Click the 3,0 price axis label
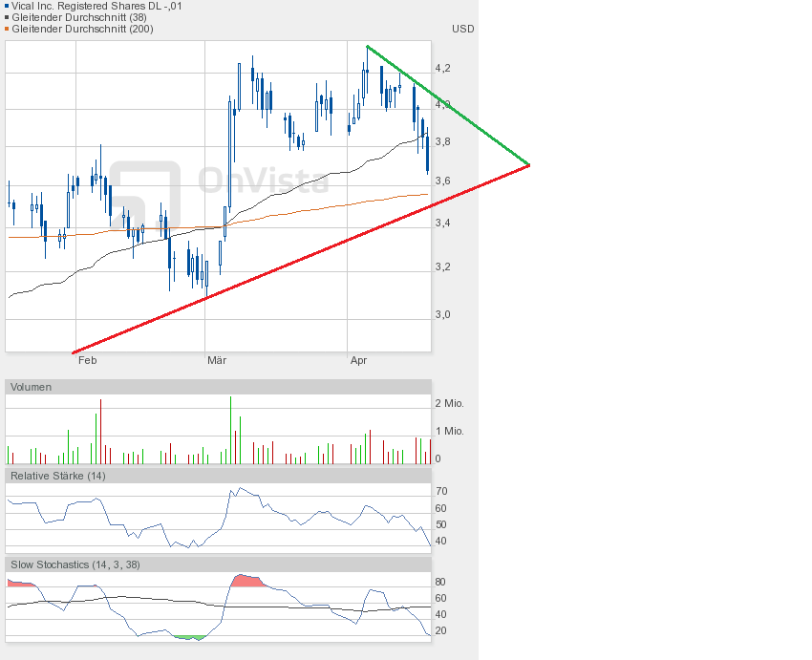The width and height of the screenshot is (812, 660). click(x=442, y=314)
